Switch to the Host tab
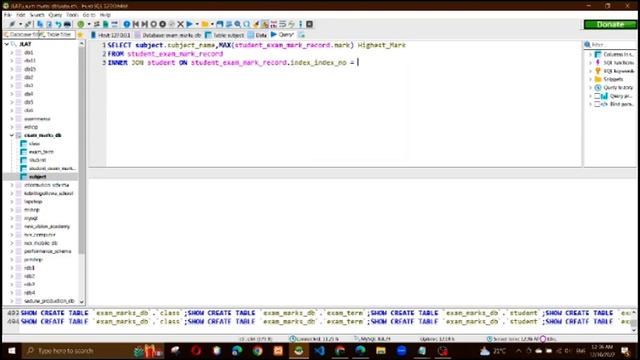This screenshot has width=640, height=360. [x=111, y=35]
